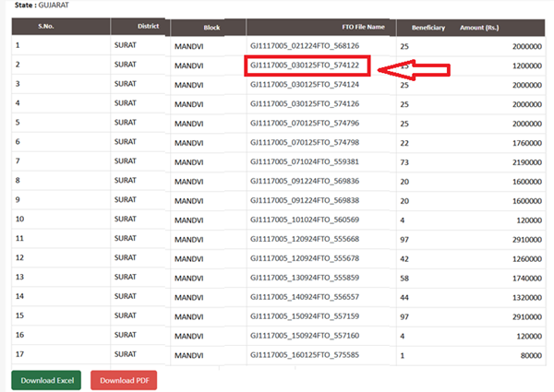Open FTO file GJ1117005_021224FTO_568126
This screenshot has height=392, width=554.
tap(305, 46)
